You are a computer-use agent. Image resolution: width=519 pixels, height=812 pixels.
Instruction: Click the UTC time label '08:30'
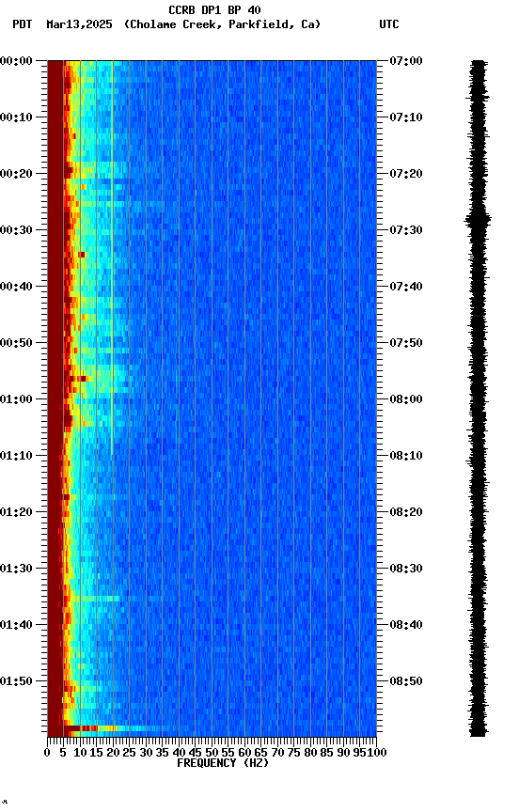click(x=406, y=569)
